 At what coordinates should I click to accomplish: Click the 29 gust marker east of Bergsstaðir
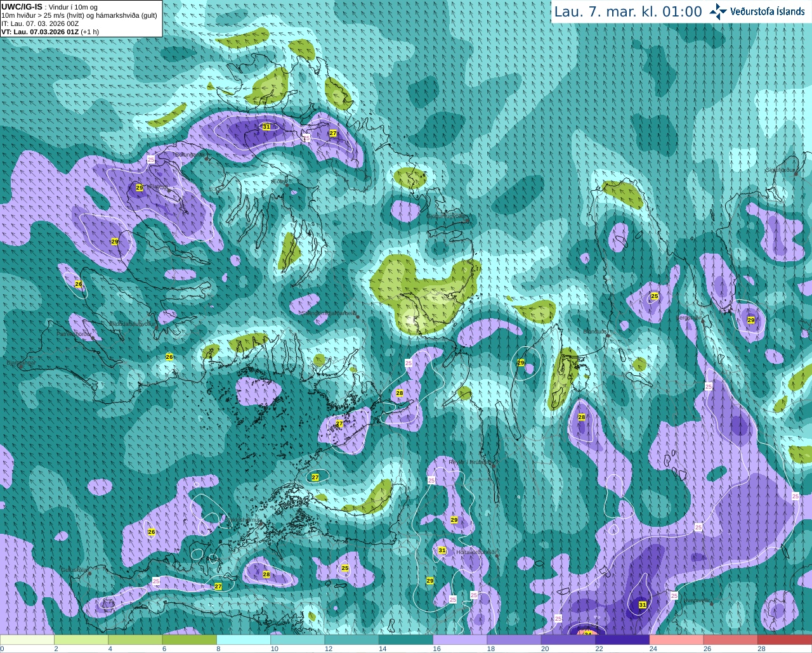(751, 320)
